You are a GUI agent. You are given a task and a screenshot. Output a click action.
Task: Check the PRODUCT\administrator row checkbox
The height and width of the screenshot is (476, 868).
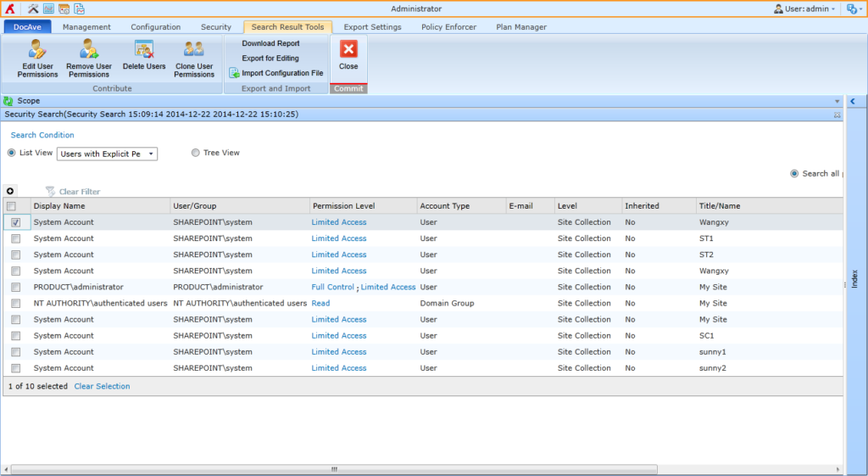(15, 287)
